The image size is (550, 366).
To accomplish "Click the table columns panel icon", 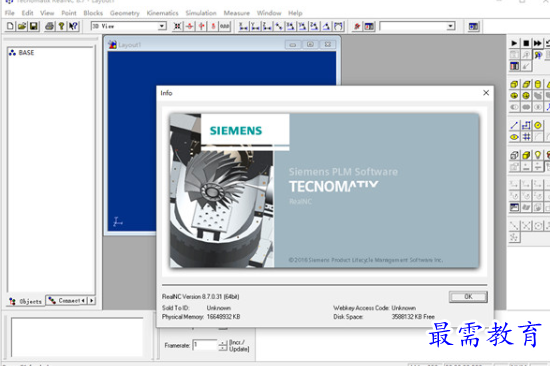I will pyautogui.click(x=514, y=66).
